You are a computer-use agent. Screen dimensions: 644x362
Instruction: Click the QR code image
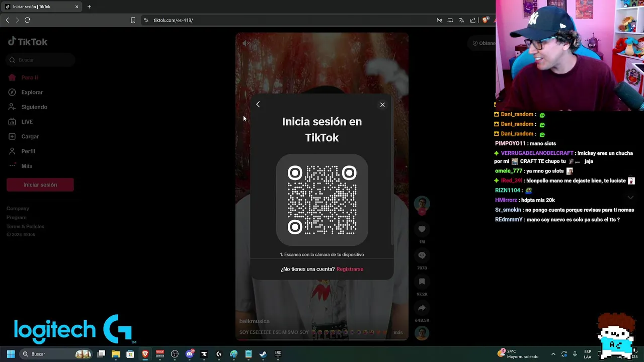(x=322, y=200)
